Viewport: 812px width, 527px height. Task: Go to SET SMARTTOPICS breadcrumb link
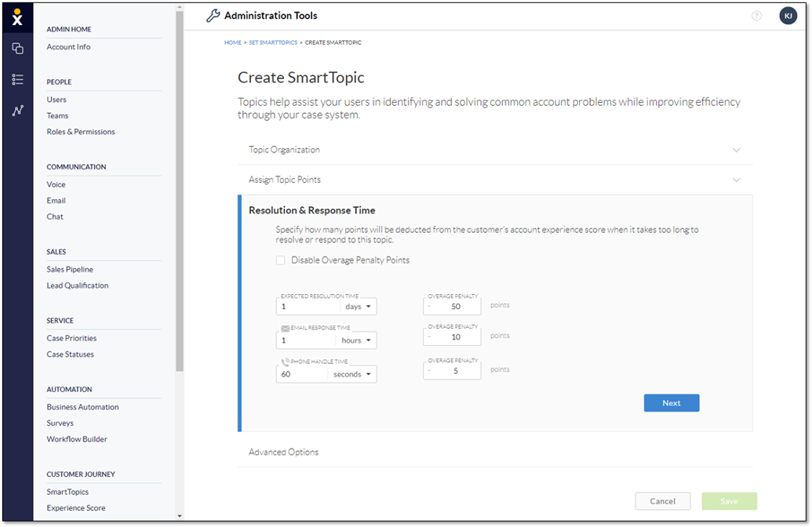pyautogui.click(x=273, y=42)
